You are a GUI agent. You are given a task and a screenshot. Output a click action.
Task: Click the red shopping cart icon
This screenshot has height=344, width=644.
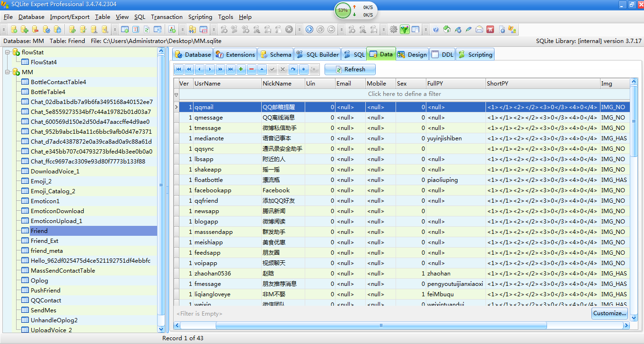click(490, 29)
